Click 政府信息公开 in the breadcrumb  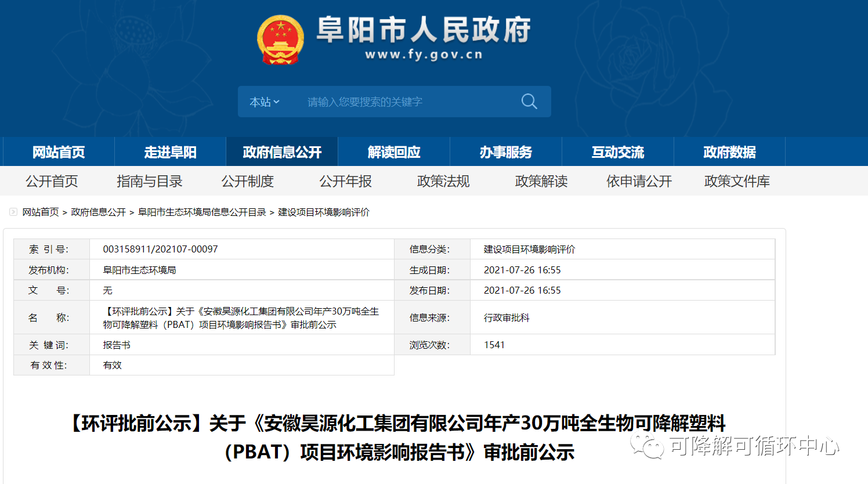(99, 212)
